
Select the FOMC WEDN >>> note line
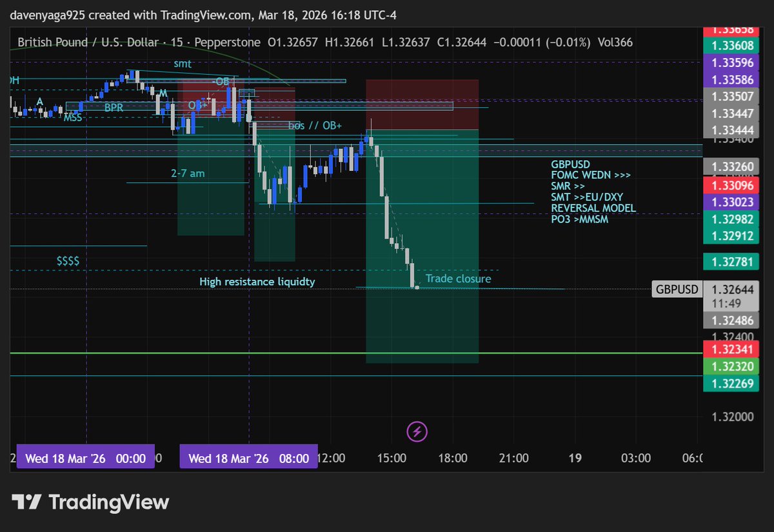[591, 175]
